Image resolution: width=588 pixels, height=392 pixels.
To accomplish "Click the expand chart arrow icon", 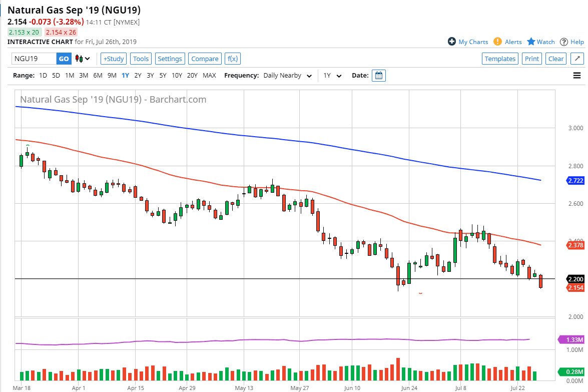I will click(x=577, y=59).
